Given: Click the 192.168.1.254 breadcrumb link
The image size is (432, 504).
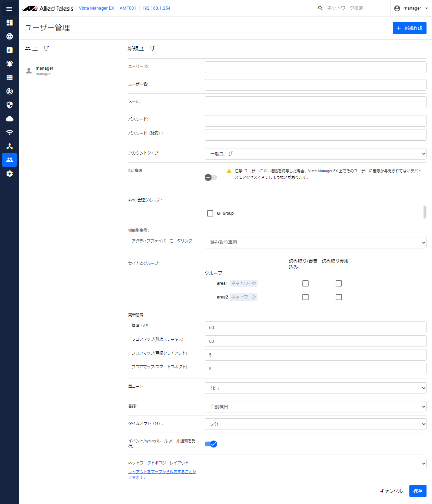Looking at the screenshot, I should point(156,8).
